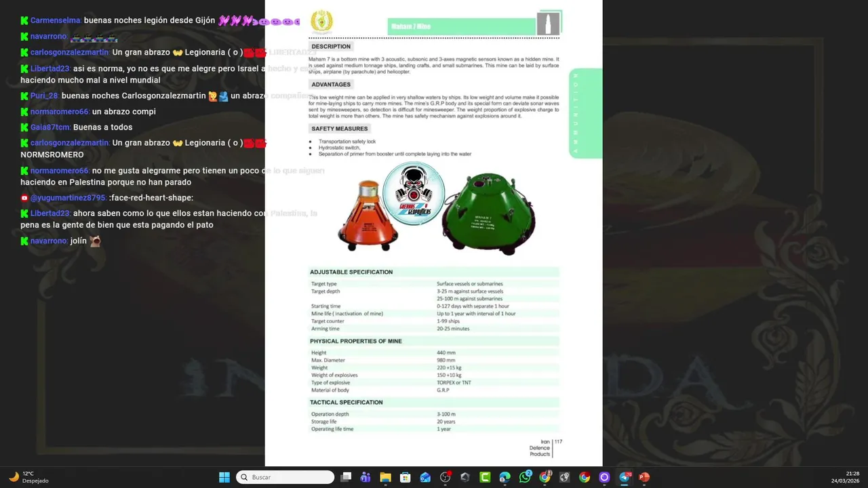Click TACTICAL SPECIFICATION heading
Screen dimensions: 868x488
click(x=347, y=402)
